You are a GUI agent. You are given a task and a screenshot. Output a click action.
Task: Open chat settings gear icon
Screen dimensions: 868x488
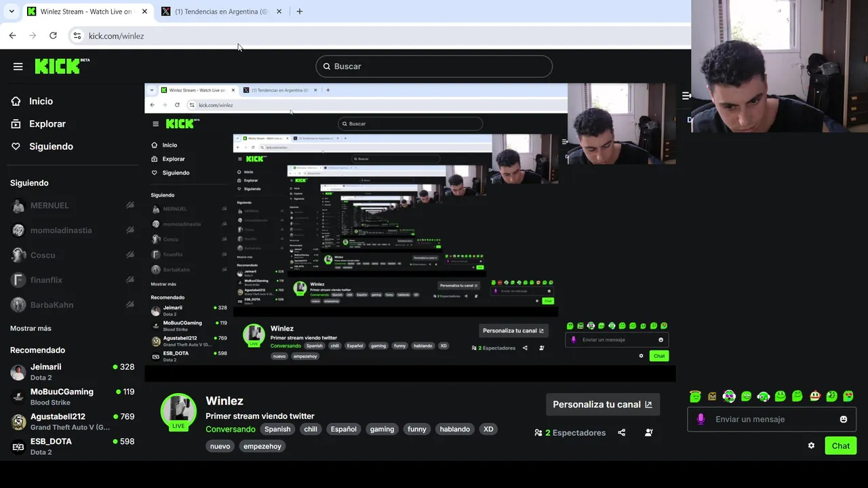(811, 445)
